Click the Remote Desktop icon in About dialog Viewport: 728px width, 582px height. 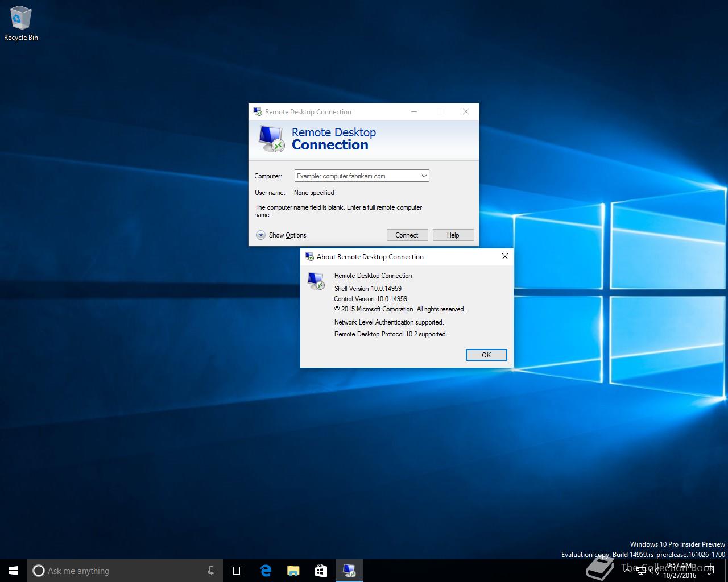click(x=316, y=281)
